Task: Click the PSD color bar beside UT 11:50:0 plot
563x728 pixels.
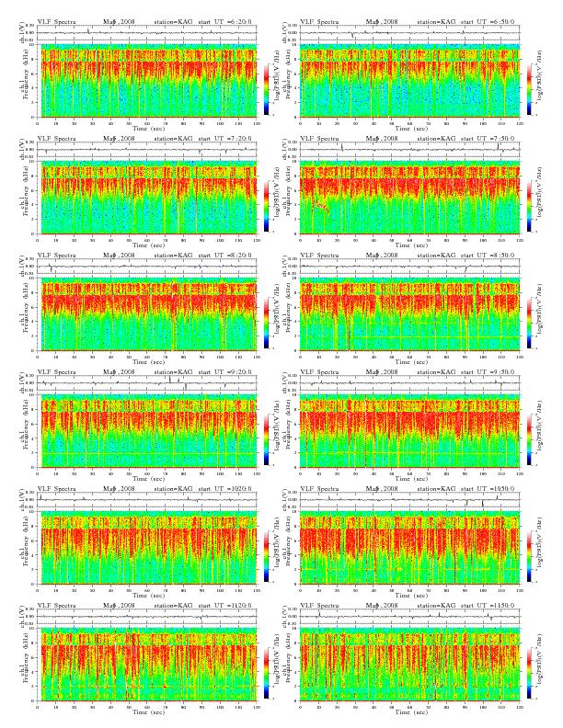Action: coord(530,673)
